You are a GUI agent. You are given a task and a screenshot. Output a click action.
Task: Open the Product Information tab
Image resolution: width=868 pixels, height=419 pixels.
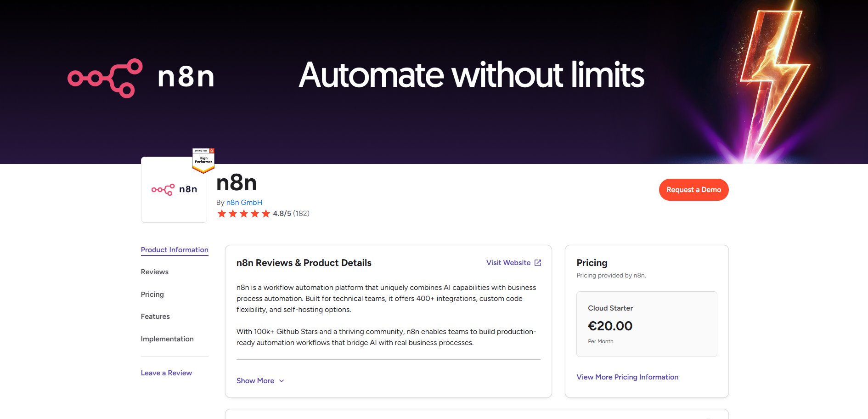tap(175, 250)
